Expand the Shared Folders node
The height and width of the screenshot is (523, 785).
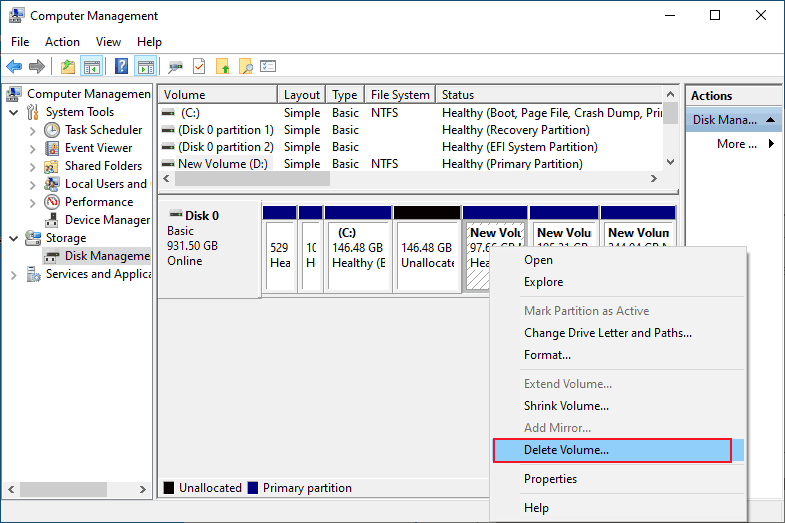point(33,167)
